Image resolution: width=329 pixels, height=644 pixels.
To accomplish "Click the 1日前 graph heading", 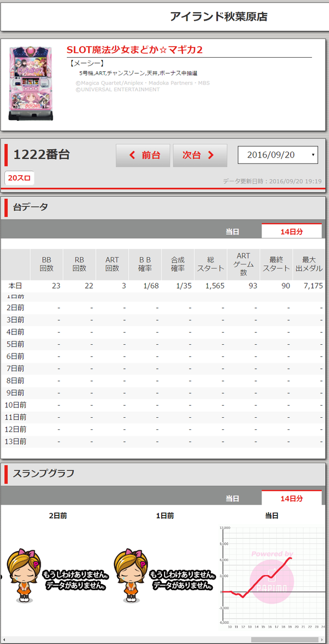I will [x=165, y=516].
